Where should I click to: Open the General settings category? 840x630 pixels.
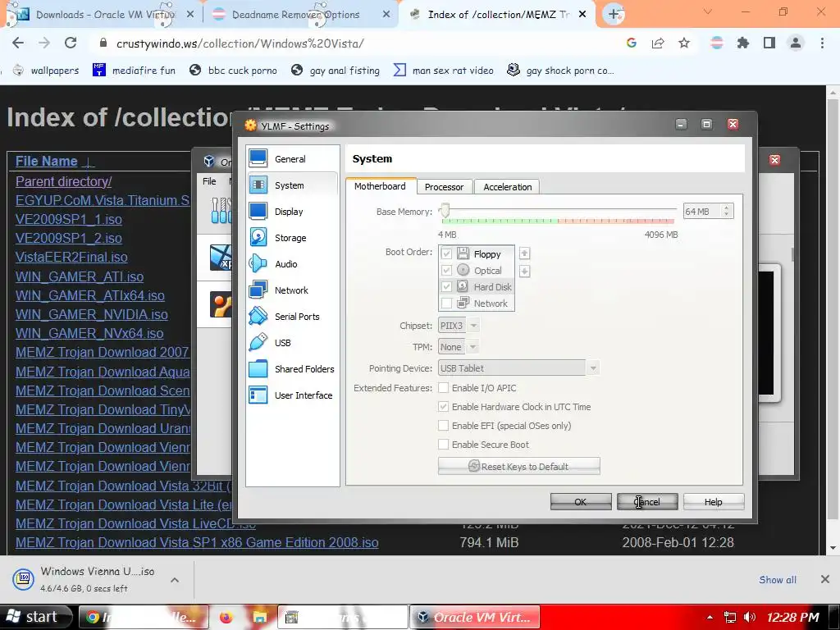tap(292, 159)
